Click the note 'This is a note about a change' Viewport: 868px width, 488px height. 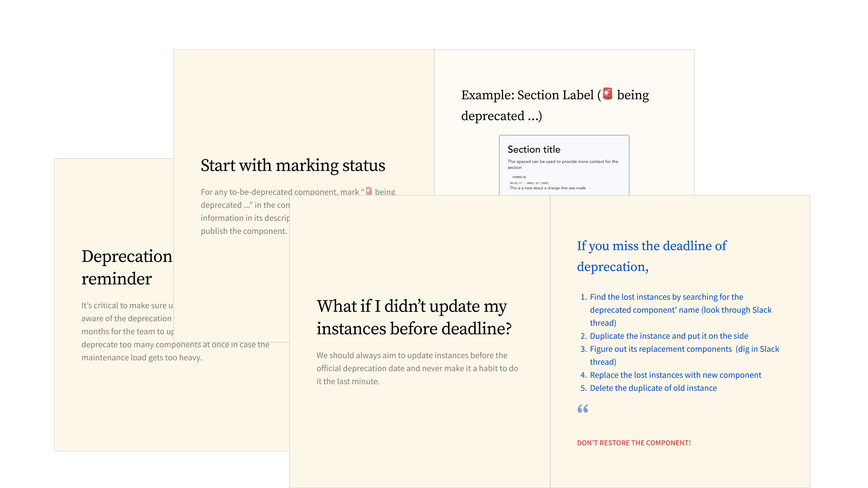(548, 188)
